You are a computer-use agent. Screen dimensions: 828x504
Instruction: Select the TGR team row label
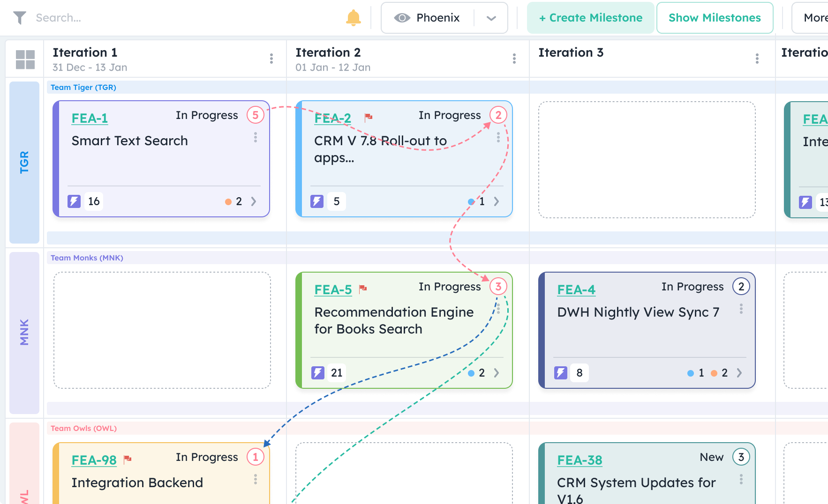(24, 163)
